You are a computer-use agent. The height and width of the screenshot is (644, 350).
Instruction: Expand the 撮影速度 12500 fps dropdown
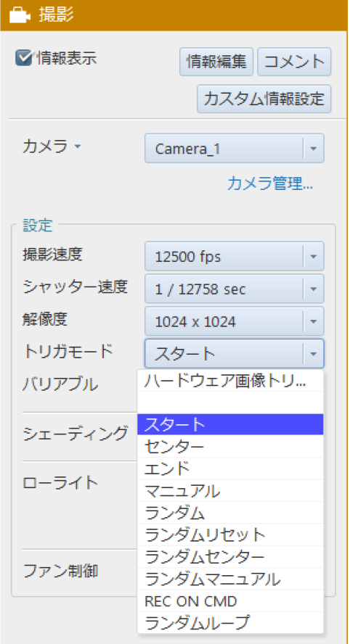pos(235,257)
